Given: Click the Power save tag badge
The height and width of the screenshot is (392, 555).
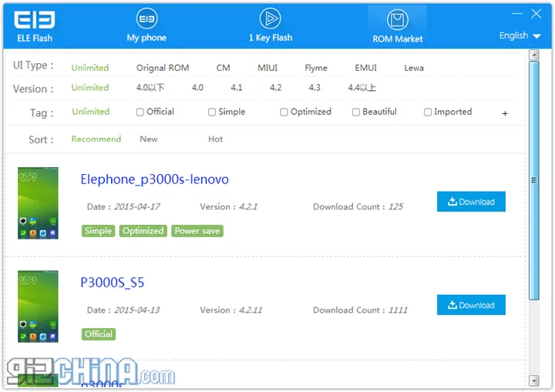Looking at the screenshot, I should pyautogui.click(x=197, y=231).
